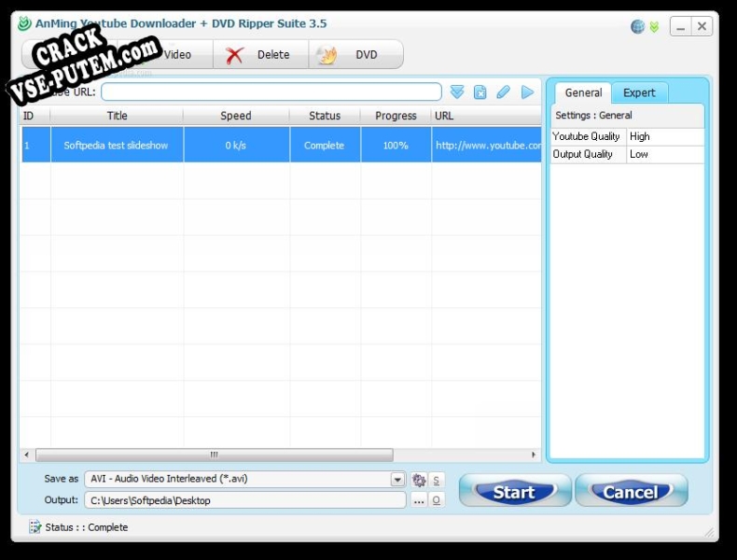The height and width of the screenshot is (560, 737).
Task: Sort by the Speed column header
Action: (236, 116)
